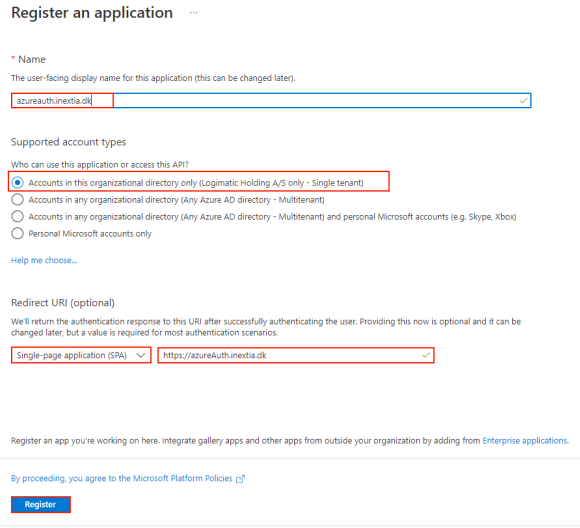Click the application Name input field

(271, 101)
